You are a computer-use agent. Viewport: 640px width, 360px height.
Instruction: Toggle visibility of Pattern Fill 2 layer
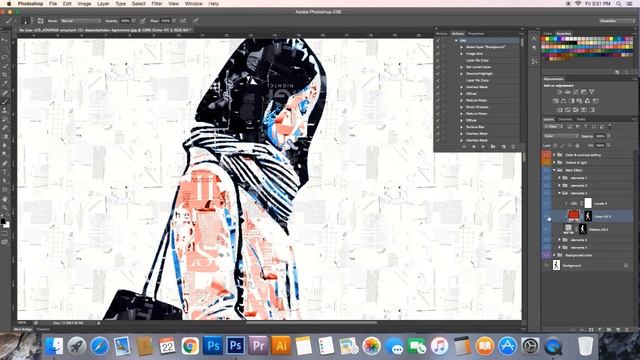click(546, 229)
